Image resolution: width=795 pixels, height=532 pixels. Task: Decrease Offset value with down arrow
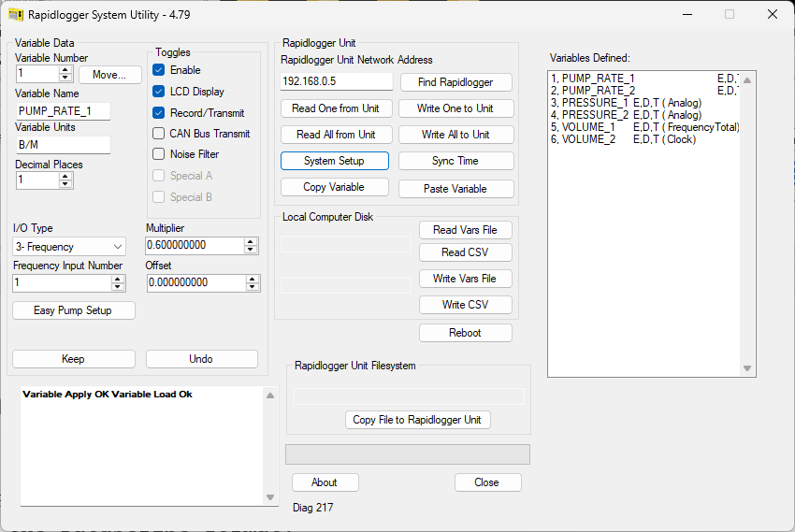click(x=253, y=287)
